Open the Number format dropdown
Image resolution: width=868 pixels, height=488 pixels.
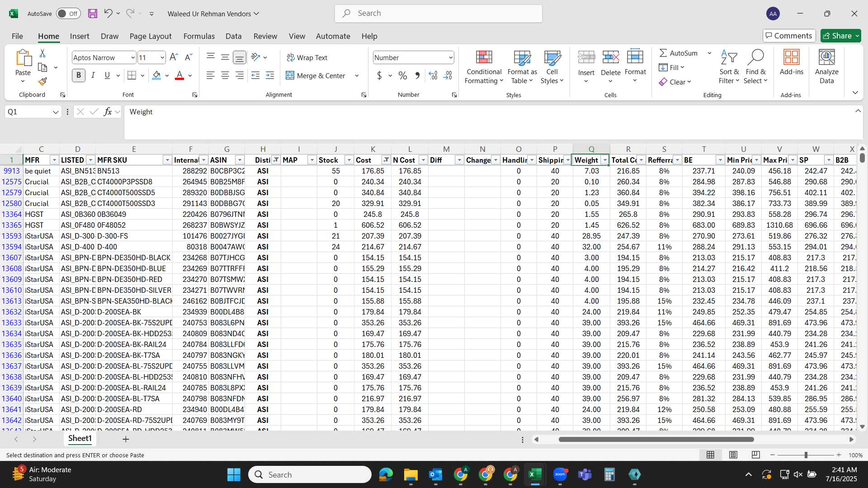point(451,57)
